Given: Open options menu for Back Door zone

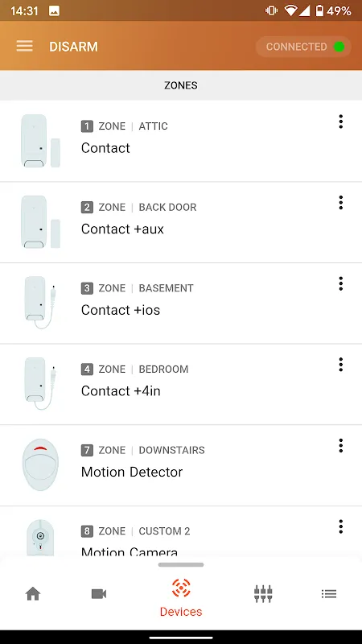Looking at the screenshot, I should 340,203.
